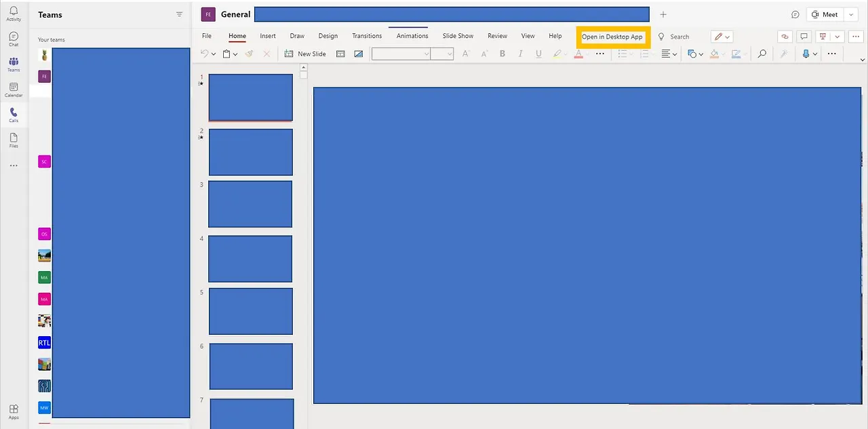Open Designer magic wand icon
This screenshot has height=429, width=868.
tap(784, 54)
